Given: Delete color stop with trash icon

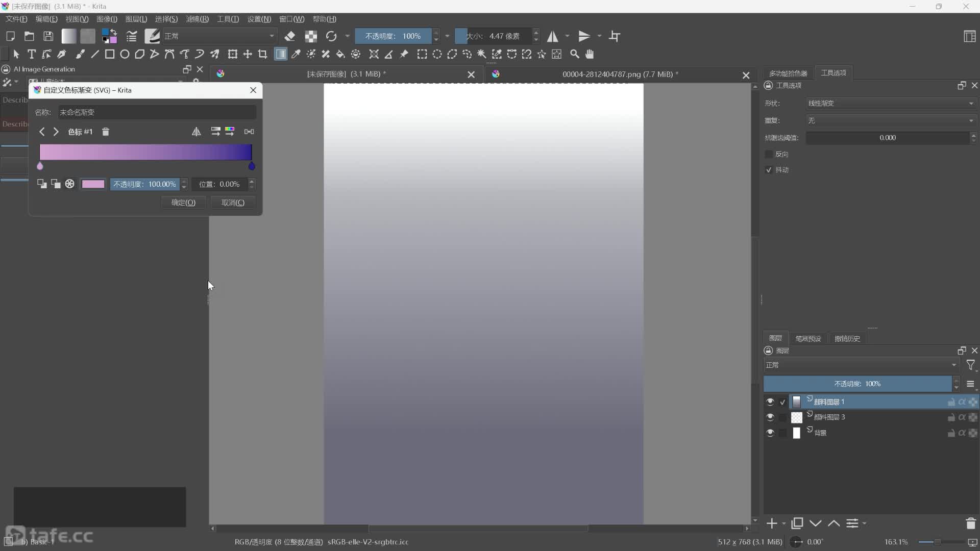Looking at the screenshot, I should pyautogui.click(x=106, y=132).
